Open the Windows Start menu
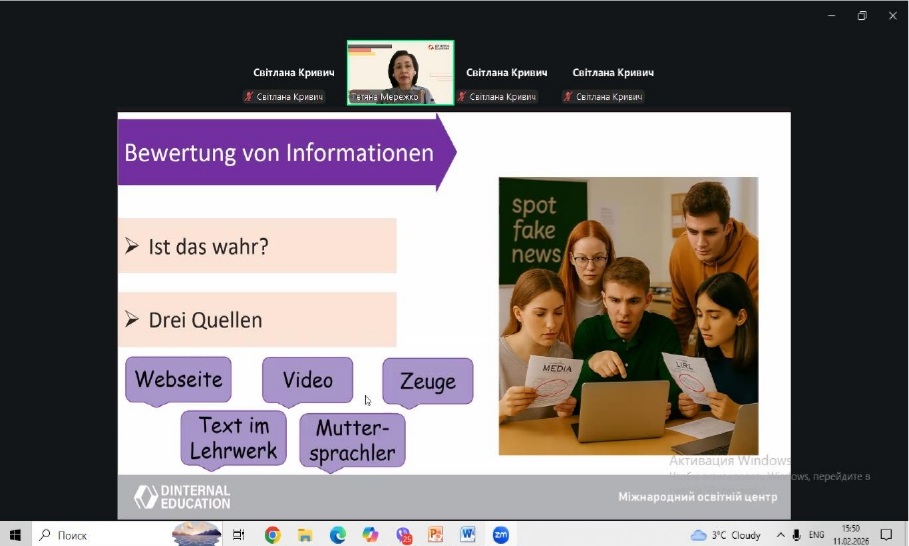The width and height of the screenshot is (909, 546). tap(15, 535)
